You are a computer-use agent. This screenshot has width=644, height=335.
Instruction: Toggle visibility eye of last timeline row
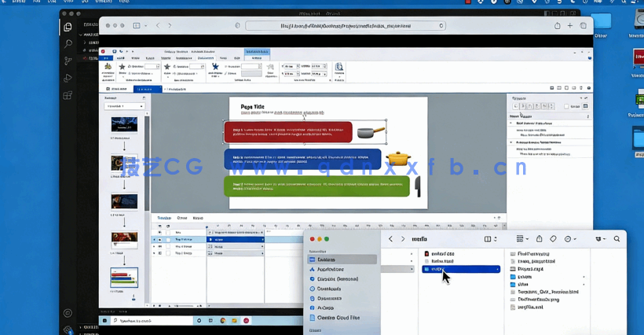click(160, 253)
